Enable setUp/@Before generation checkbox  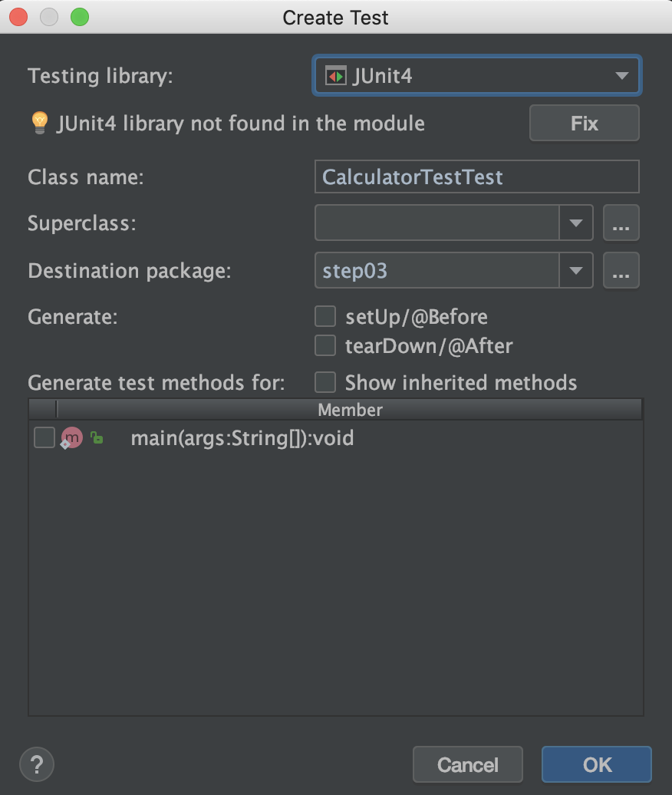(324, 316)
